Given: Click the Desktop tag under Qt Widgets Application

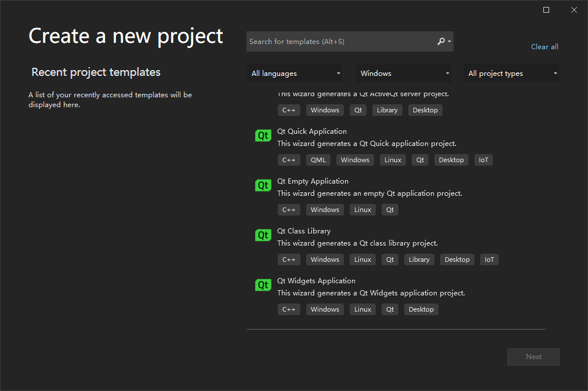Looking at the screenshot, I should 421,309.
